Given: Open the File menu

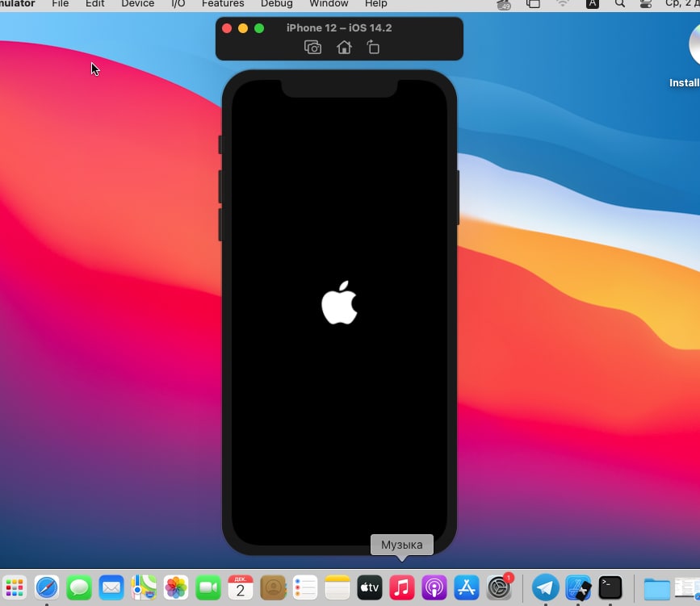Looking at the screenshot, I should click(x=61, y=3).
